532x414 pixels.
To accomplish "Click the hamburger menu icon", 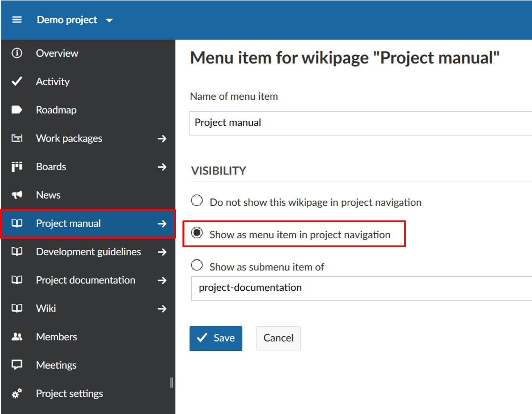I will tap(17, 20).
